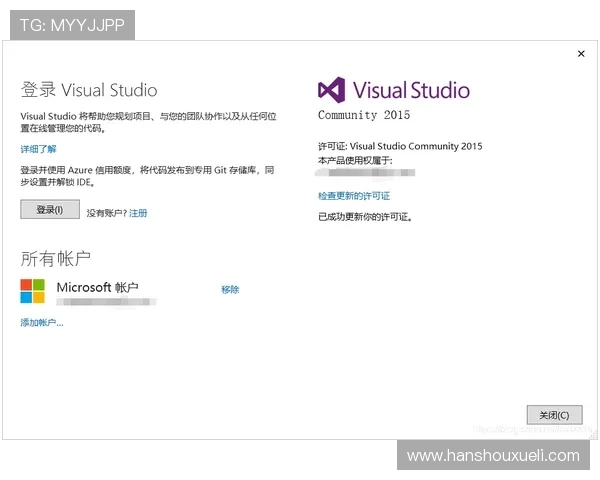
Task: Open the 详细了解 link
Action: (39, 148)
